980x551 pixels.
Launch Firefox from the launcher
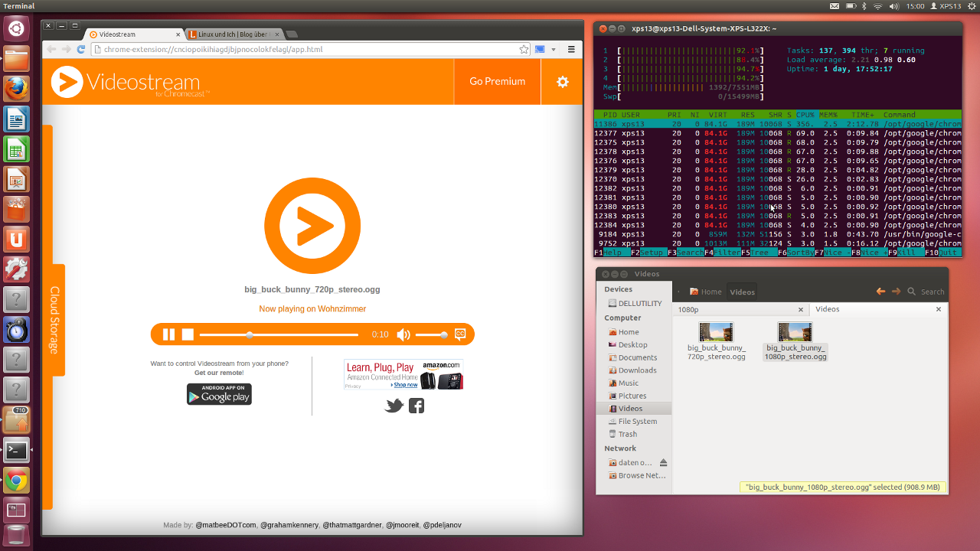point(16,89)
